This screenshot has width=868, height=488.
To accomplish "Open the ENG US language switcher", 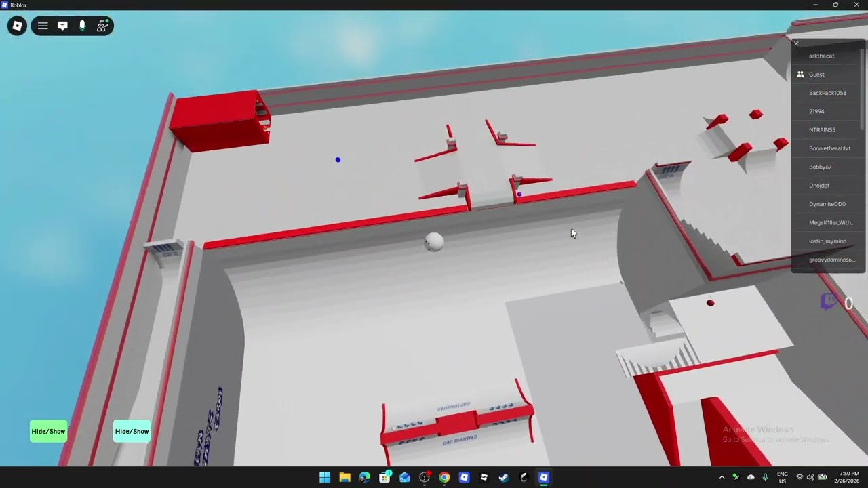I will click(x=782, y=477).
